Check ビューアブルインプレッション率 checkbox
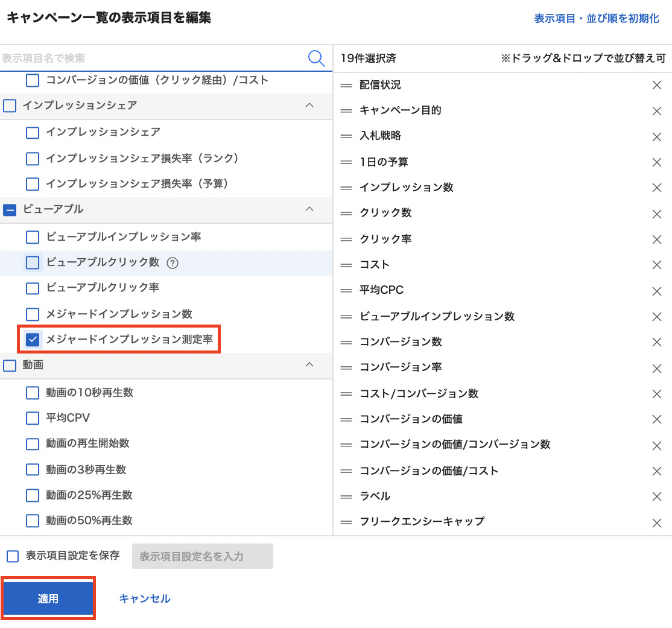 [33, 237]
